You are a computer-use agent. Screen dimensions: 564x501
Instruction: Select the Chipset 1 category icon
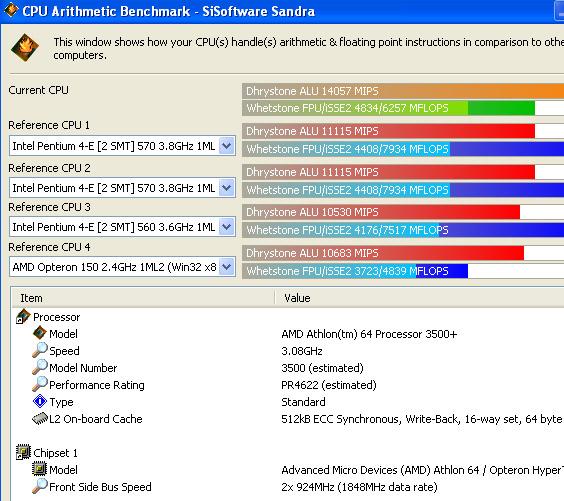23,452
